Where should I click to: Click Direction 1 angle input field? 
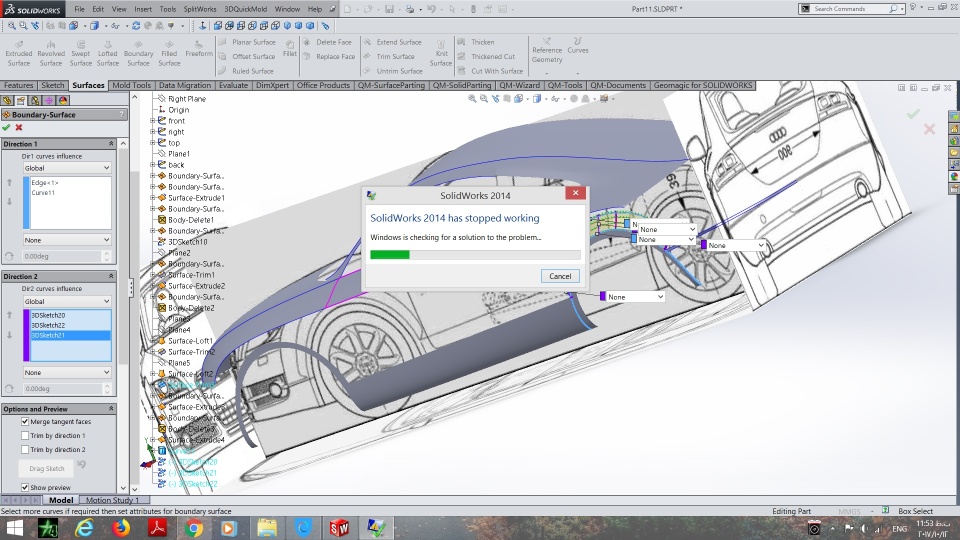(62, 256)
